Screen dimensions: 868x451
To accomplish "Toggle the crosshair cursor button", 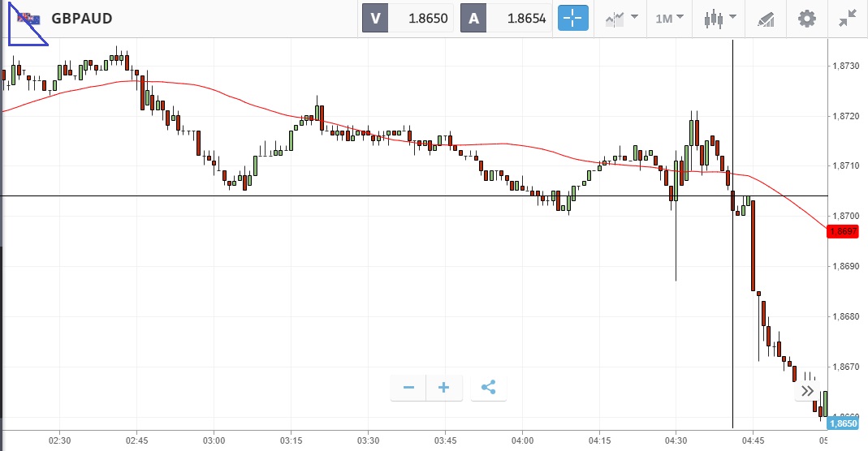I will 572,19.
